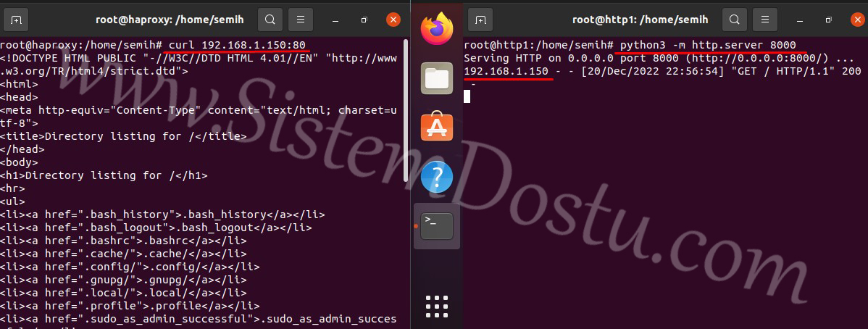The width and height of the screenshot is (868, 329).
Task: Click the 'Serving HTTP on 0.0.0.0' line
Action: pos(658,58)
